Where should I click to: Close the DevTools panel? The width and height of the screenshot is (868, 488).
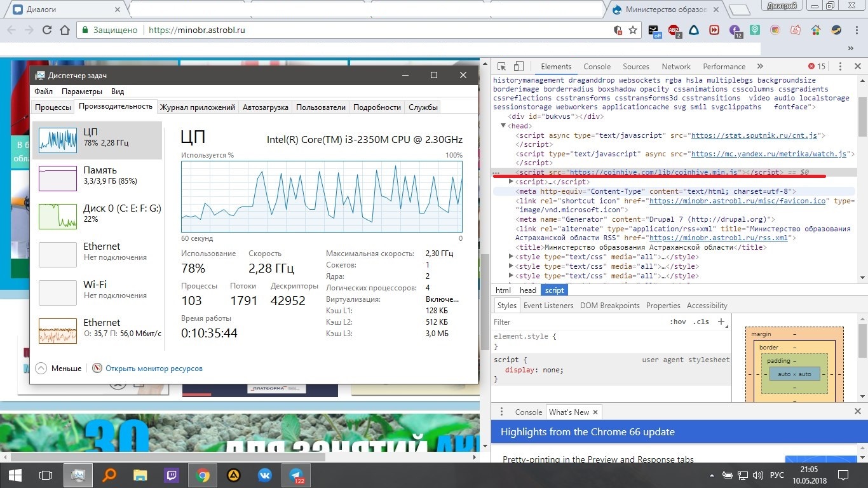[x=857, y=66]
